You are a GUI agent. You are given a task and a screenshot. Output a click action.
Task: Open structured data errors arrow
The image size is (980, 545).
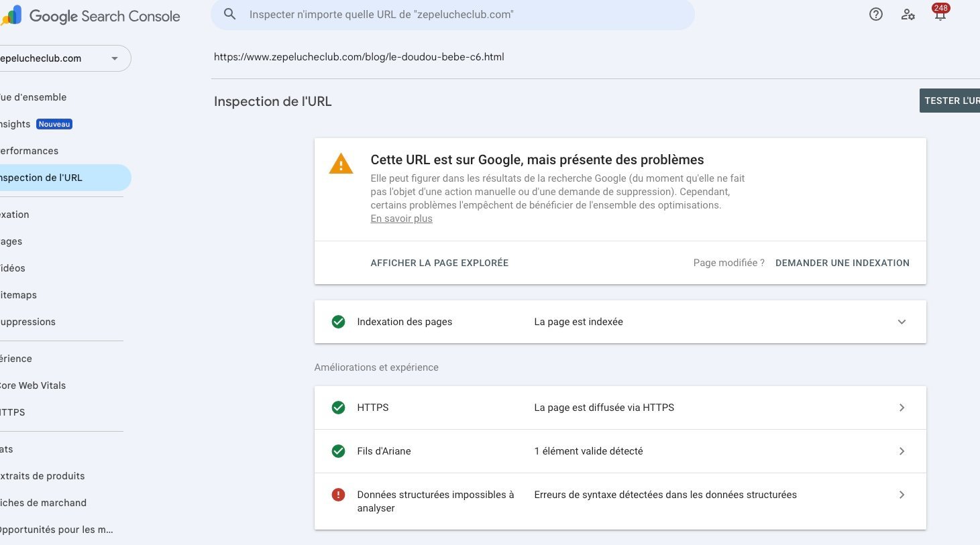click(x=902, y=495)
